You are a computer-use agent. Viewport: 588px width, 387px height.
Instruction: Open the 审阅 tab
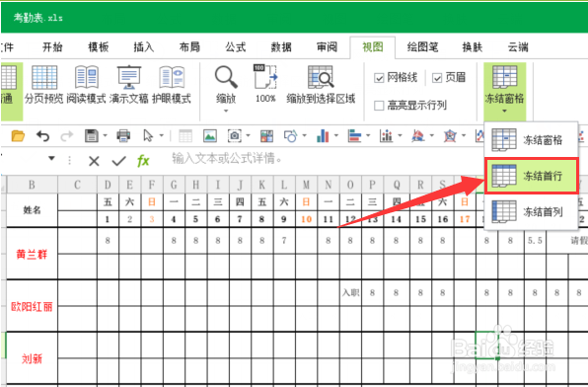327,47
